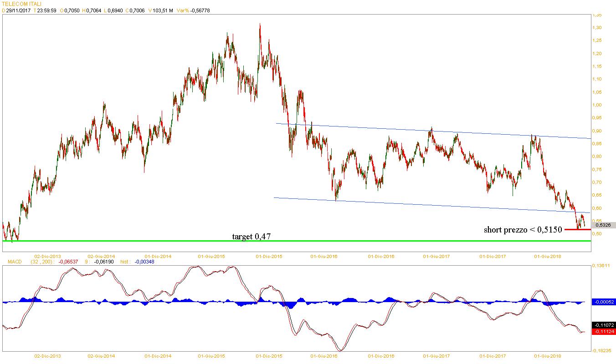This screenshot has height=364, width=616.
Task: Select the short red horizontal trigger line
Action: pos(577,229)
